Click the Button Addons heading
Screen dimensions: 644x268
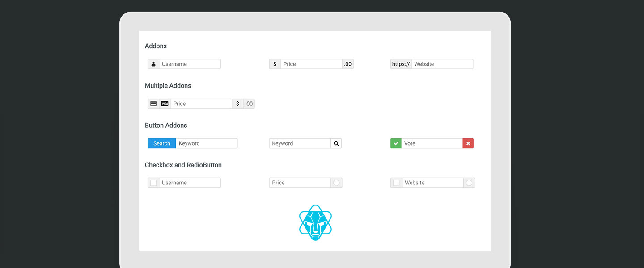pos(166,126)
